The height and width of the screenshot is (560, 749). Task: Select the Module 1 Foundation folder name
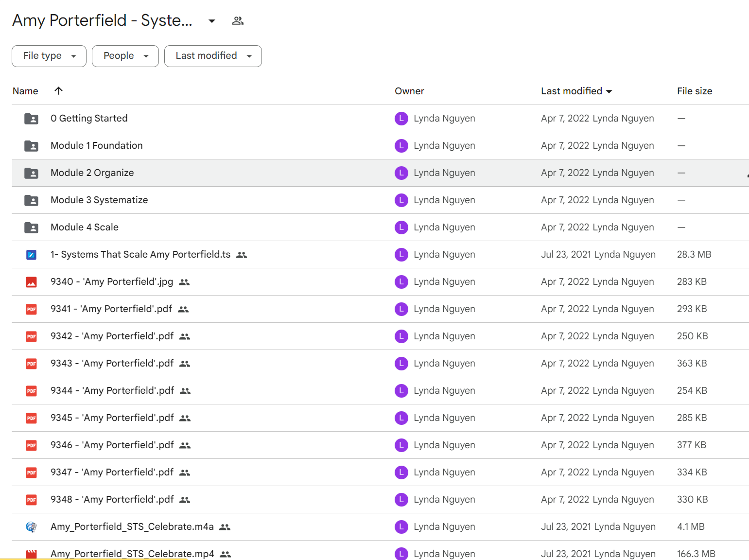pyautogui.click(x=97, y=145)
